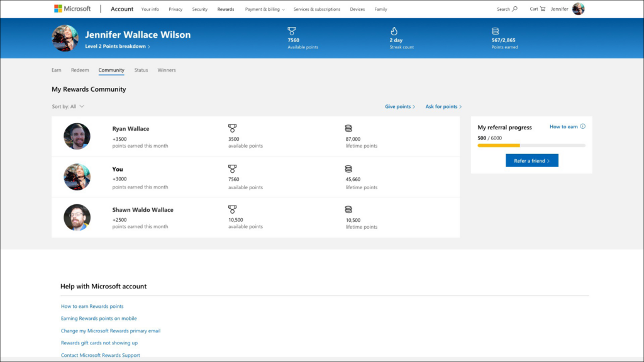
Task: Click the coins icon in the You row
Action: [x=348, y=168]
